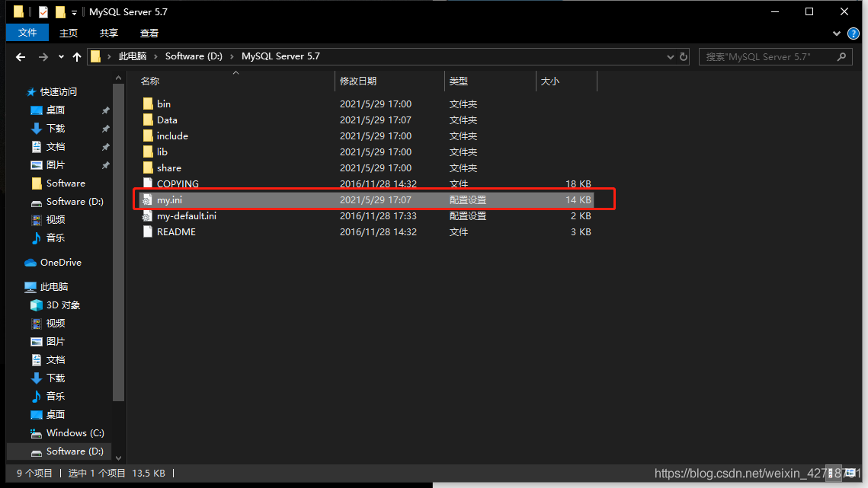
Task: Click the Windows (C:) drive icon
Action: click(37, 433)
